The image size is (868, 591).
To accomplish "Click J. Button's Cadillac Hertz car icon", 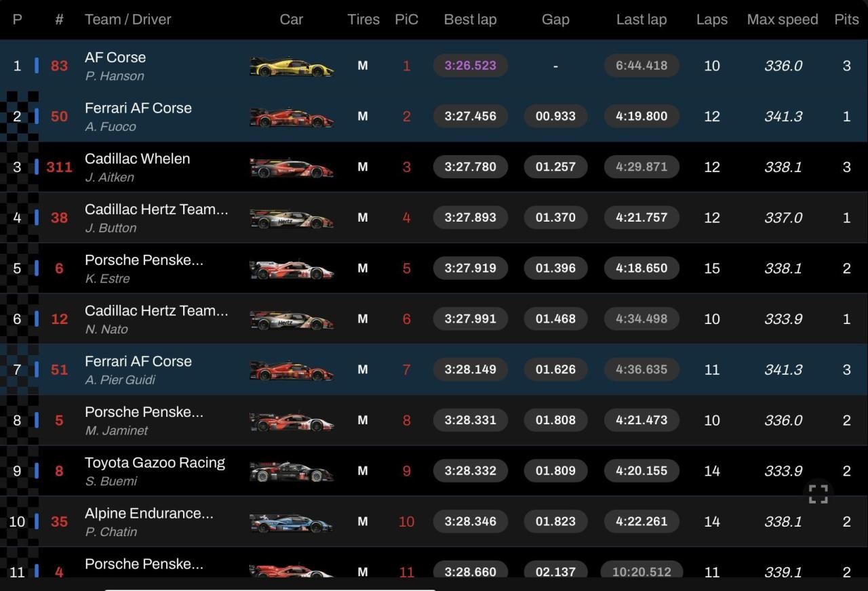I will point(292,218).
